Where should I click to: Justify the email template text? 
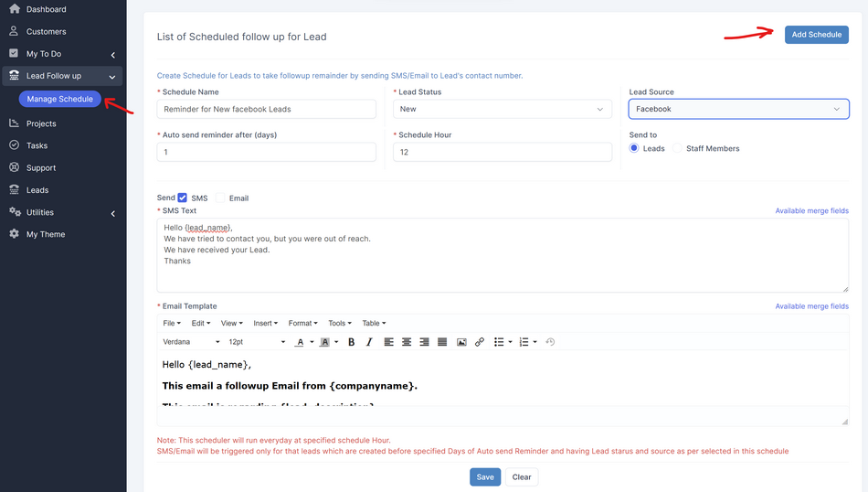click(441, 342)
